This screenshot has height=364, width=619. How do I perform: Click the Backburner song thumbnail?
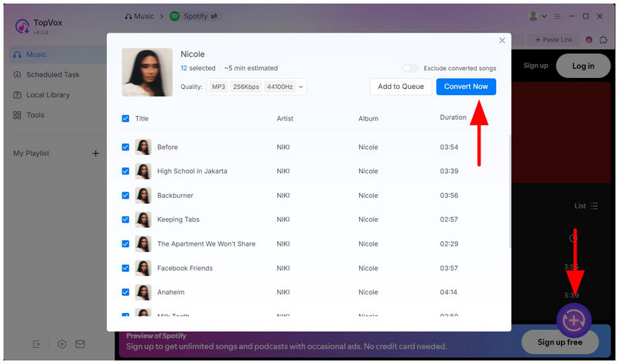point(143,196)
